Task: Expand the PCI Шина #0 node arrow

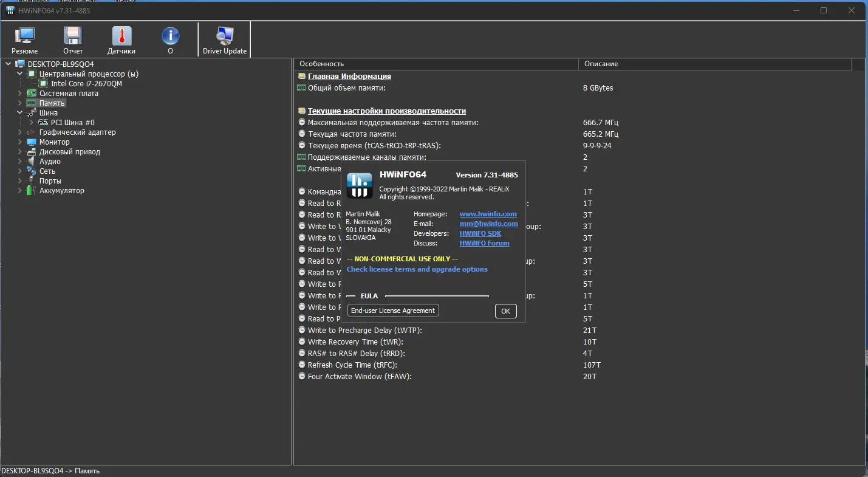Action: point(31,122)
